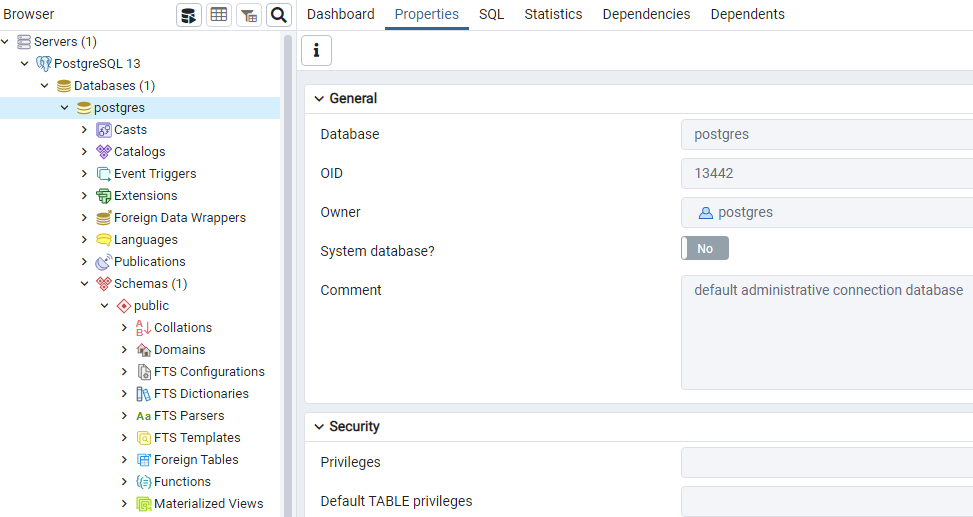Toggle the System database? switch
Viewport: 973px width, 517px height.
(705, 248)
